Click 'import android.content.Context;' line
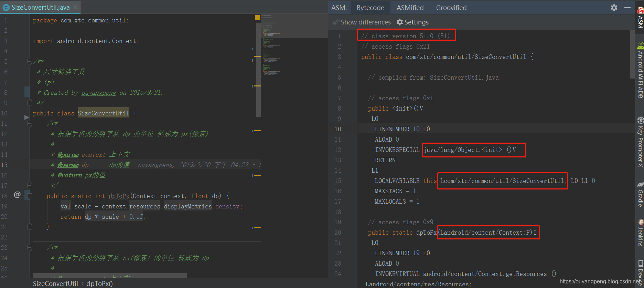The image size is (644, 288). coord(86,41)
